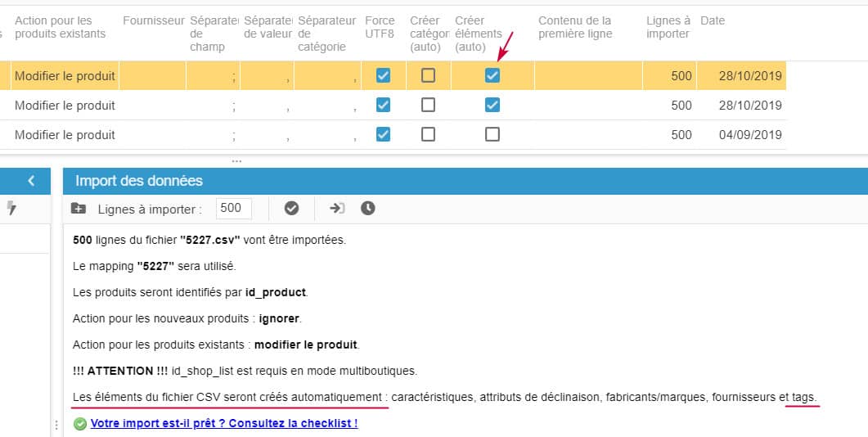Toggle Créer éléments checkbox in highlighted row
This screenshot has width=868, height=437.
click(x=492, y=75)
